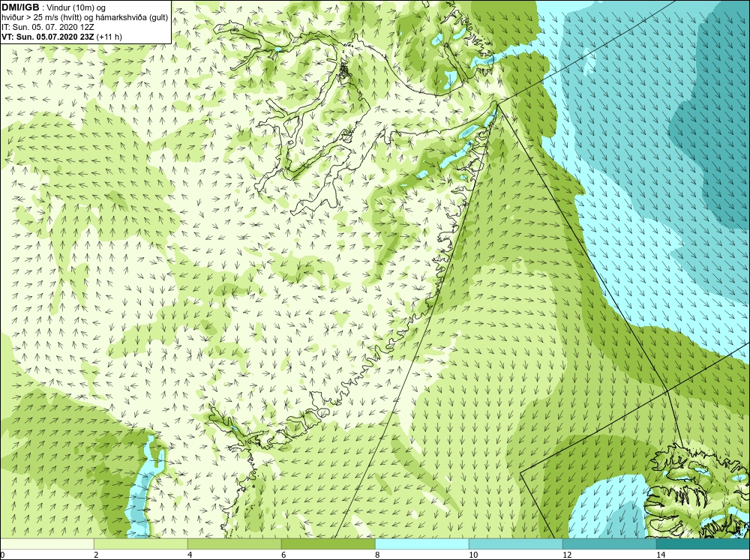Click the legend label 4

click(190, 555)
